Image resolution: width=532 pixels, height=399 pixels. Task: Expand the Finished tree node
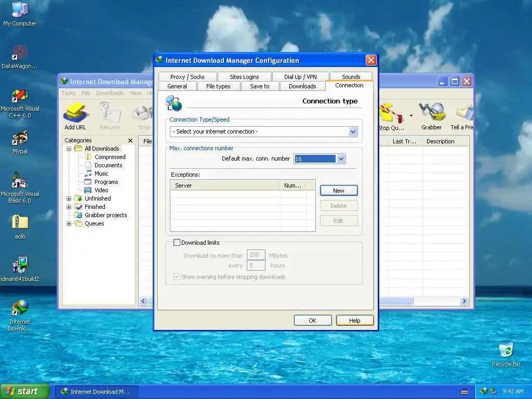tap(69, 207)
